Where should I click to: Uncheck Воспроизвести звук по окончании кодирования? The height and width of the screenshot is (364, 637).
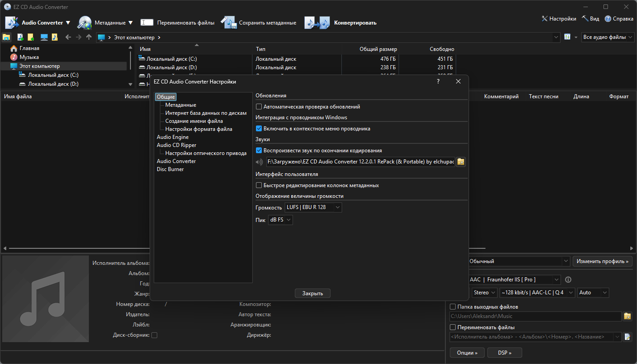click(x=259, y=151)
